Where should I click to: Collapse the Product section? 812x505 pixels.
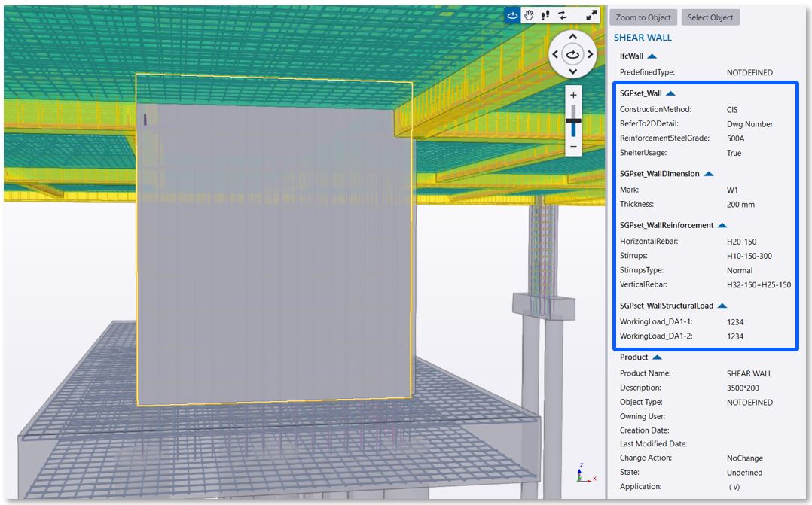pos(657,357)
